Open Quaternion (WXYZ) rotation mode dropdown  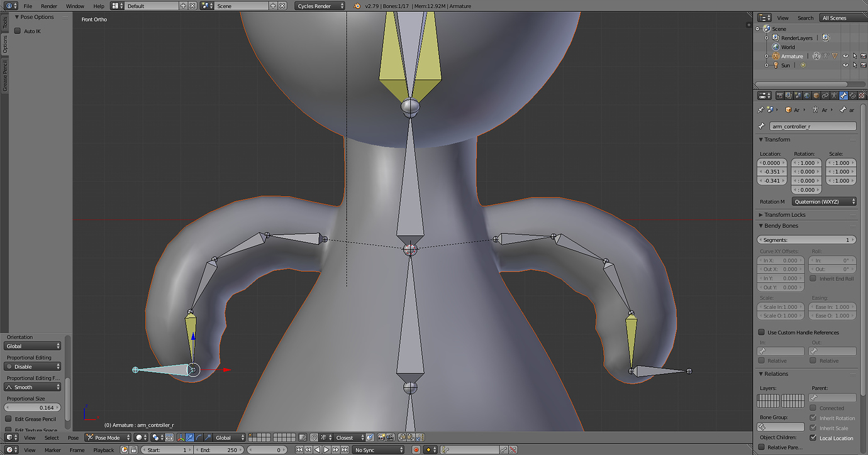tap(823, 202)
